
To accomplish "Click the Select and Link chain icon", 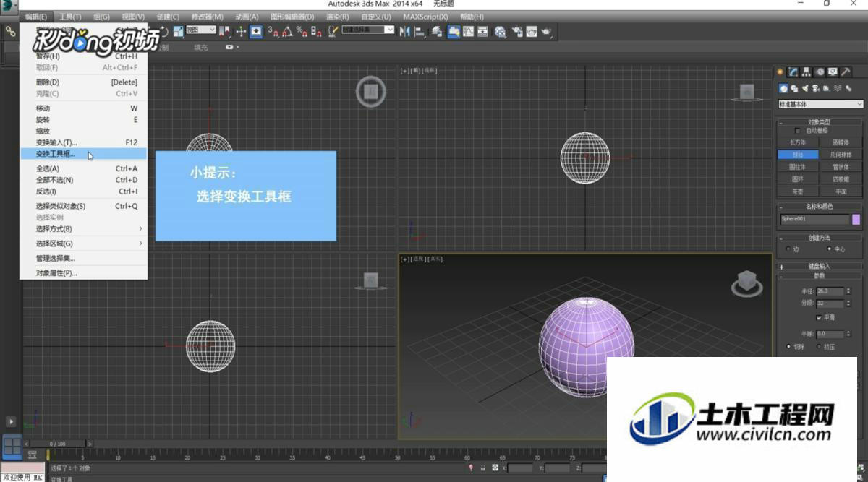I will tap(10, 31).
